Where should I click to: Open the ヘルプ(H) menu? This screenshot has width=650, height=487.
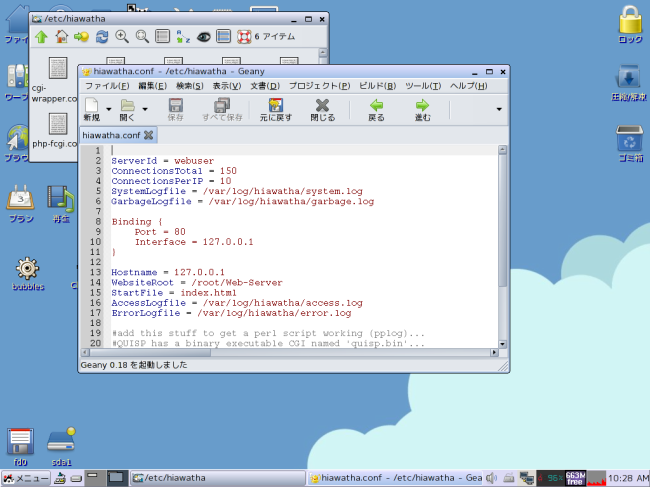click(469, 86)
